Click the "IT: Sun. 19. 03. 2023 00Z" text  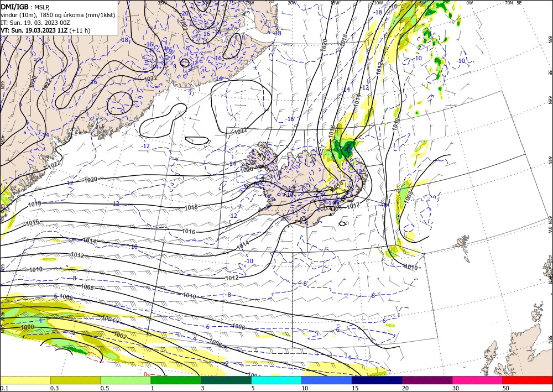click(x=35, y=23)
